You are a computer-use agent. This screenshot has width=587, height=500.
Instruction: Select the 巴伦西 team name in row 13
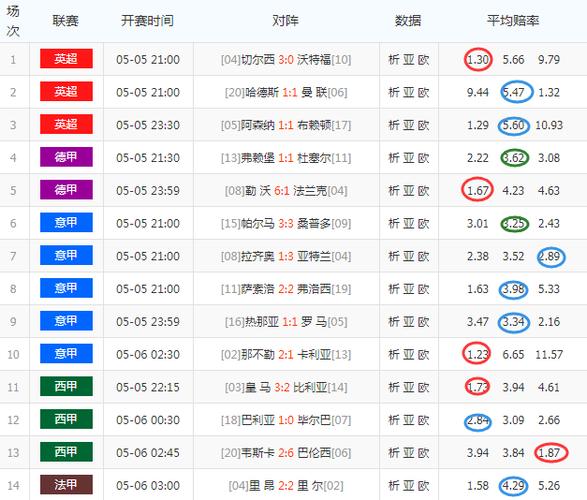(314, 453)
